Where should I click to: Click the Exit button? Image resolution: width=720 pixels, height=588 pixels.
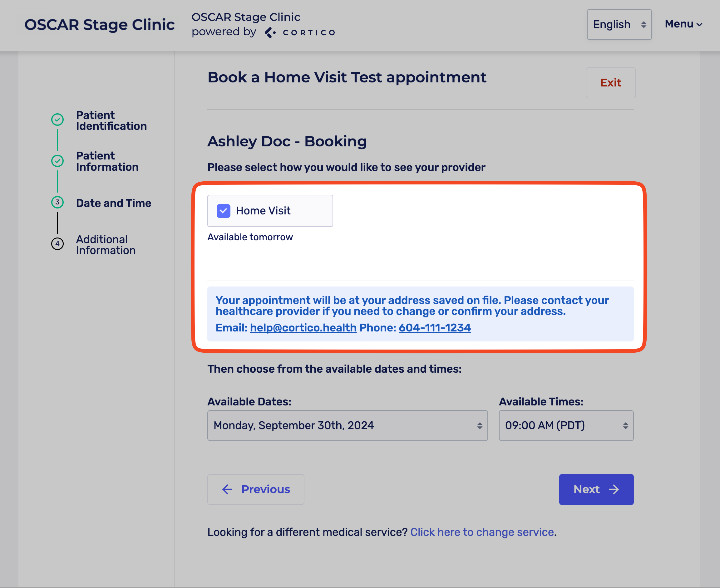click(610, 83)
